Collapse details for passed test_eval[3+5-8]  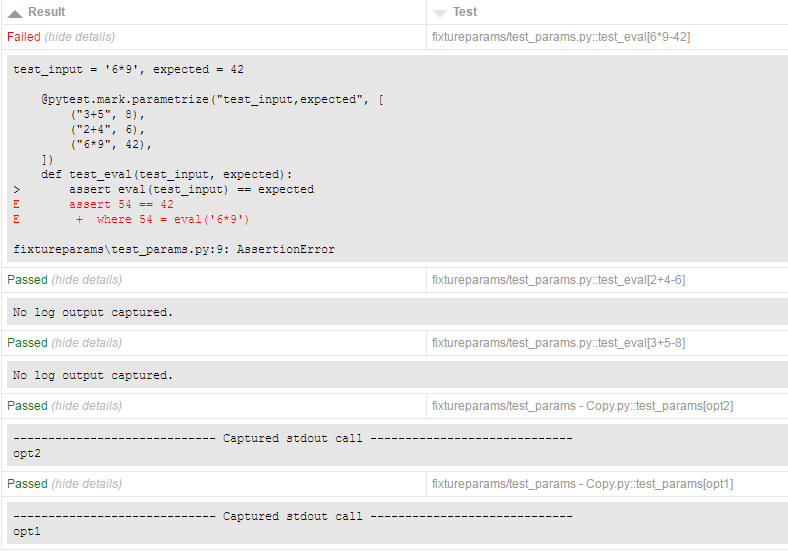tap(87, 343)
